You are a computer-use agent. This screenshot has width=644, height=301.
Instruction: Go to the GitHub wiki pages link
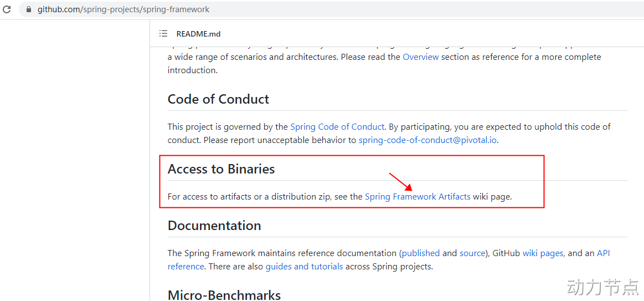tap(543, 253)
